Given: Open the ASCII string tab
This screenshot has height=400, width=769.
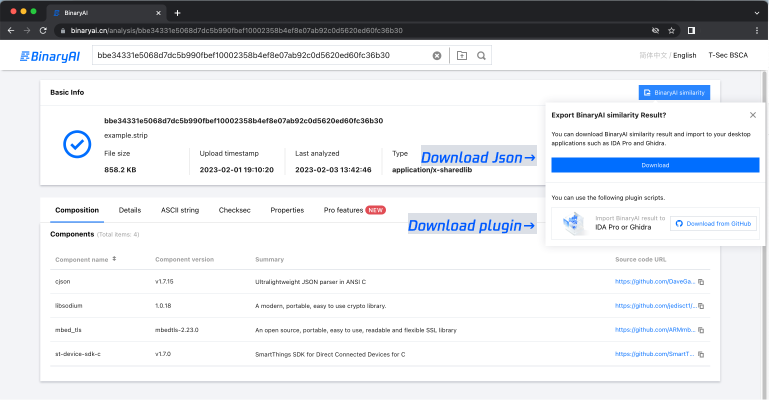Looking at the screenshot, I should click(180, 210).
